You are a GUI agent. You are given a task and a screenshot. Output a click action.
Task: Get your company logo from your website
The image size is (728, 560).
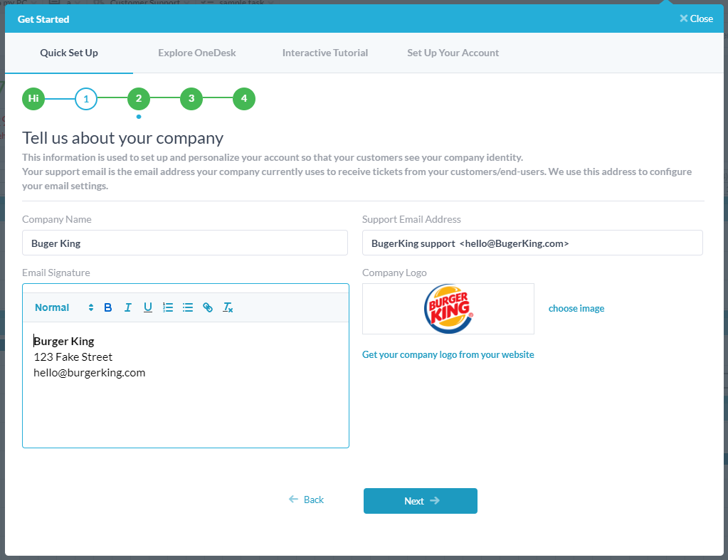(x=448, y=354)
